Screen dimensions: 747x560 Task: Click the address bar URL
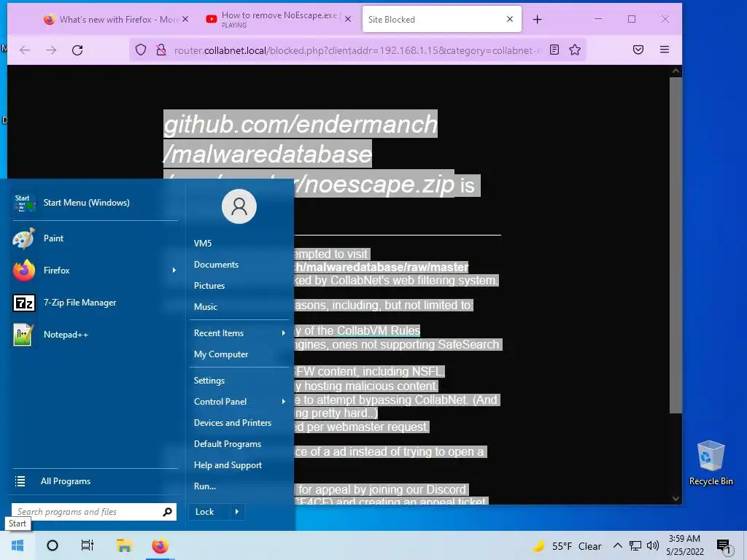coord(357,50)
